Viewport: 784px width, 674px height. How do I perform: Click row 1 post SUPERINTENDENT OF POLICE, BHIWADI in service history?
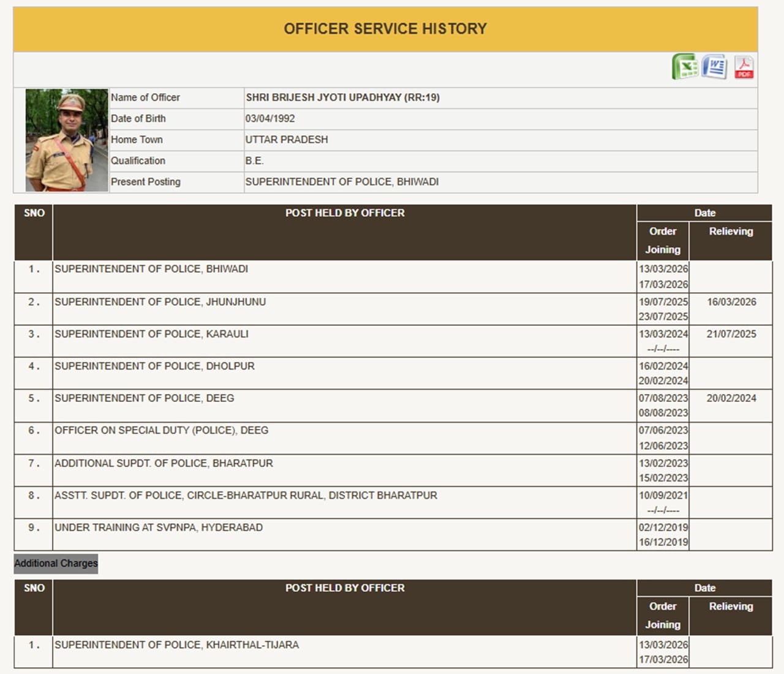[151, 269]
